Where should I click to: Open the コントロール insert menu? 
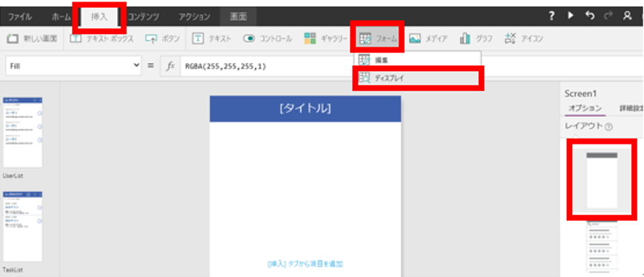[x=268, y=39]
